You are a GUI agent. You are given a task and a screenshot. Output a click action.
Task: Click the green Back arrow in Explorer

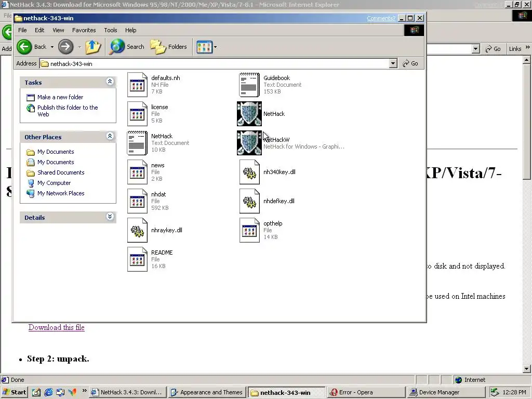(x=24, y=47)
